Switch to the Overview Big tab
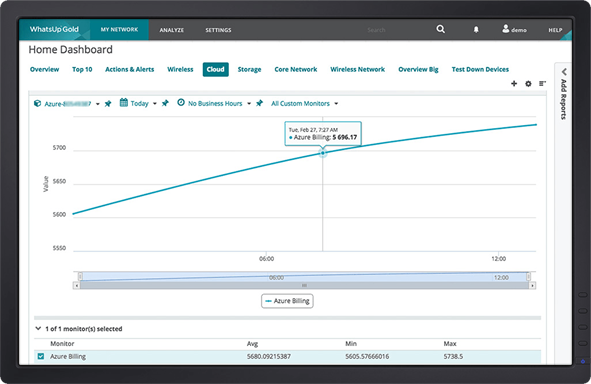Screen dimensions: 591x384 (x=418, y=69)
